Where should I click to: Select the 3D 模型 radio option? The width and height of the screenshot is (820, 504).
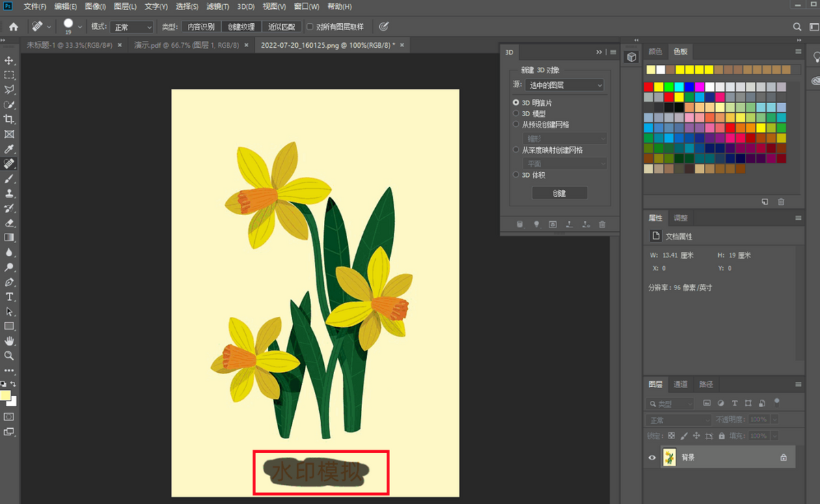pyautogui.click(x=516, y=113)
